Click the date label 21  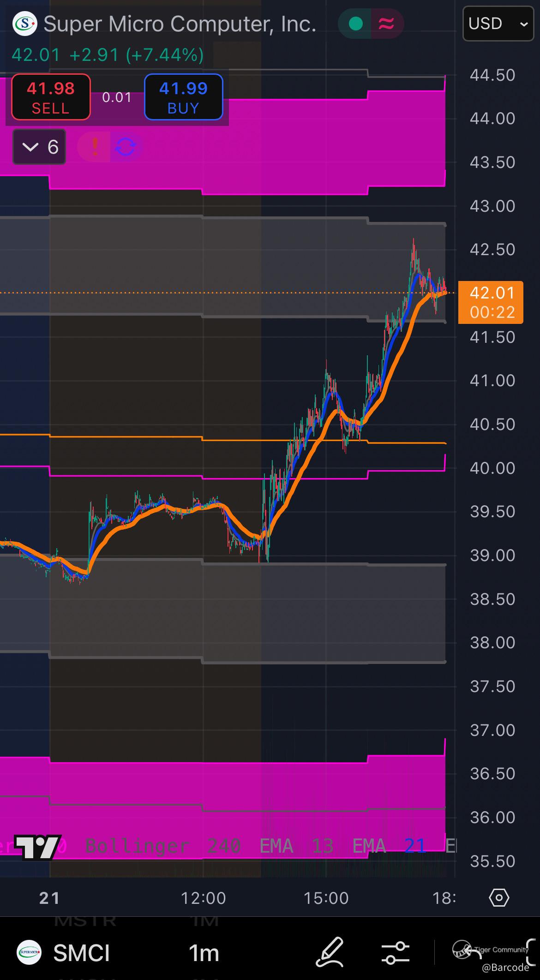(x=49, y=898)
